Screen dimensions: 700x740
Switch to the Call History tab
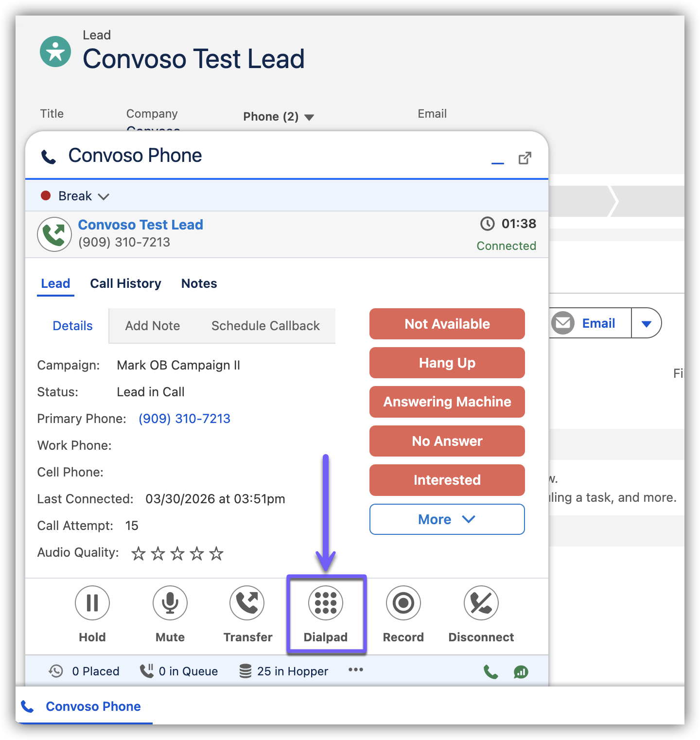click(125, 283)
